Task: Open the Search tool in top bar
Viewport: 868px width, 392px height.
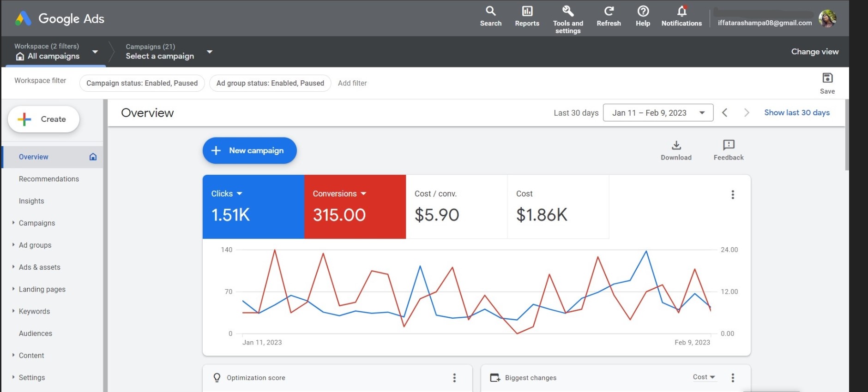Action: (490, 12)
